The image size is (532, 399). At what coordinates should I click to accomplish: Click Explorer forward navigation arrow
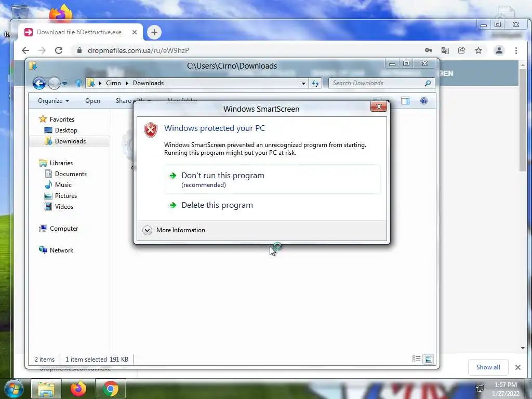pyautogui.click(x=54, y=83)
